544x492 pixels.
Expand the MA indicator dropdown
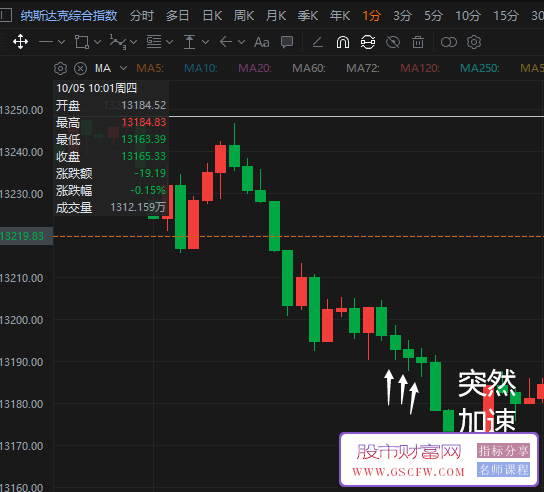coord(124,68)
